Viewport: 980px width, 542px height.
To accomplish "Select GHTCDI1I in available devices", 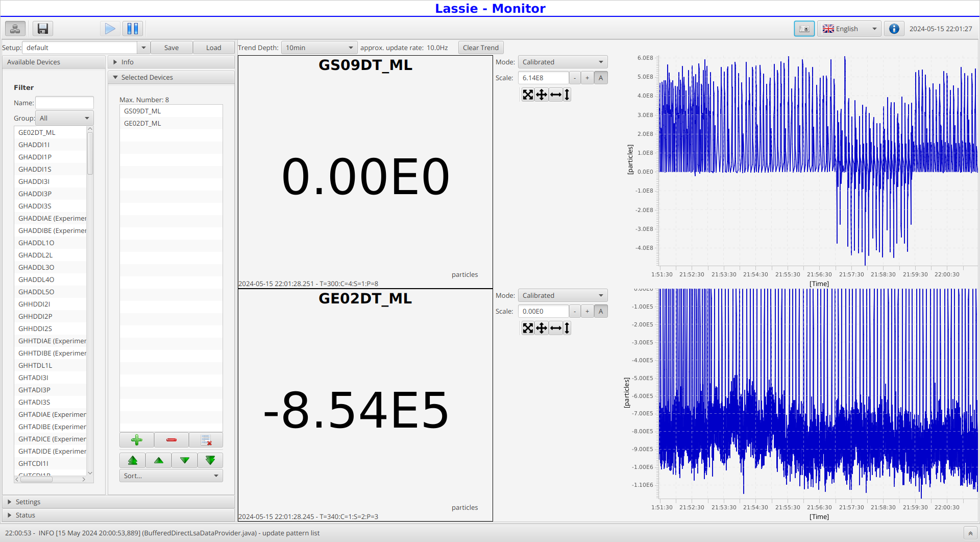I will [x=51, y=463].
